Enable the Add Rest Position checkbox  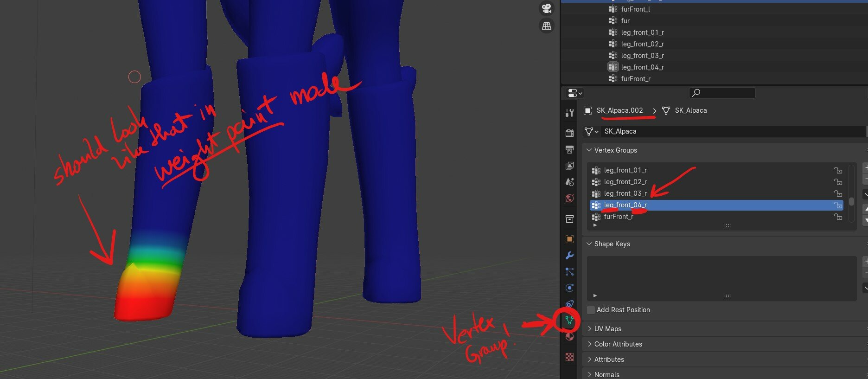coord(591,310)
